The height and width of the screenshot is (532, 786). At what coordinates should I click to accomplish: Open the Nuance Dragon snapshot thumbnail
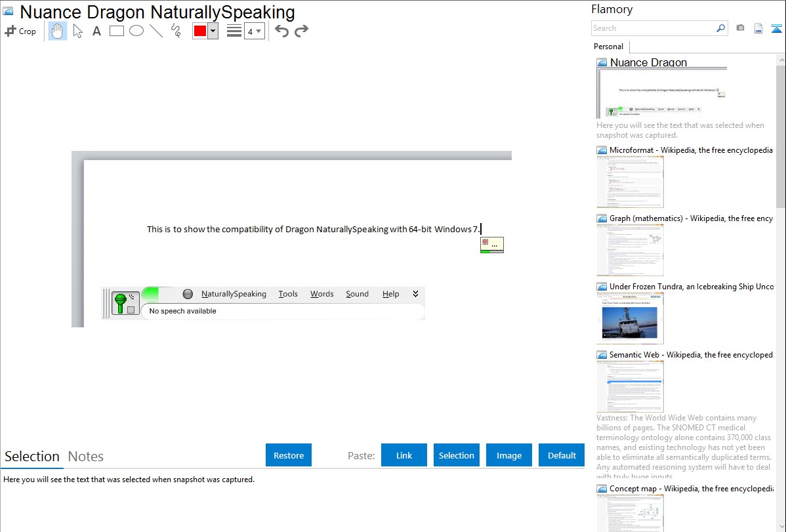click(x=662, y=93)
